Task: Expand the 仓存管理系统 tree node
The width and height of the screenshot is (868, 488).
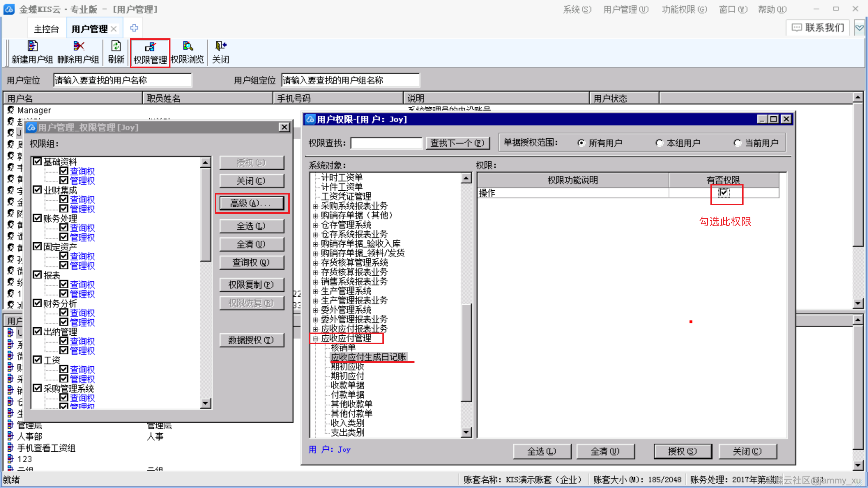Action: click(315, 225)
